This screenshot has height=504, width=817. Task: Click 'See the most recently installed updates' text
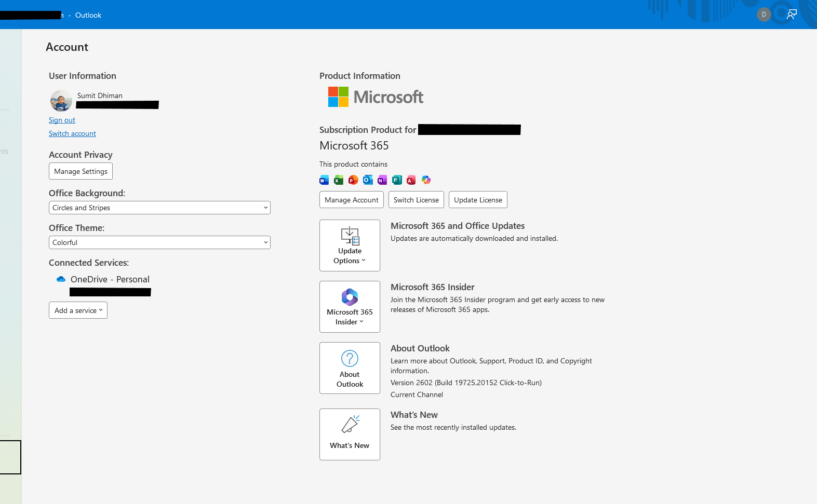(x=453, y=427)
